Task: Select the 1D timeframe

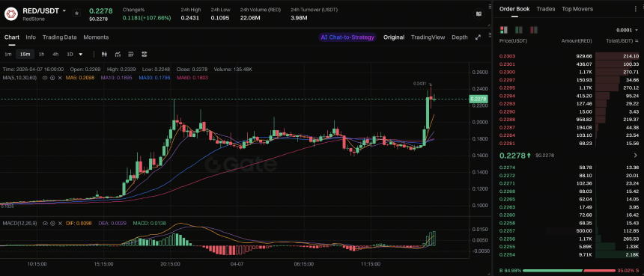Action: tap(70, 54)
